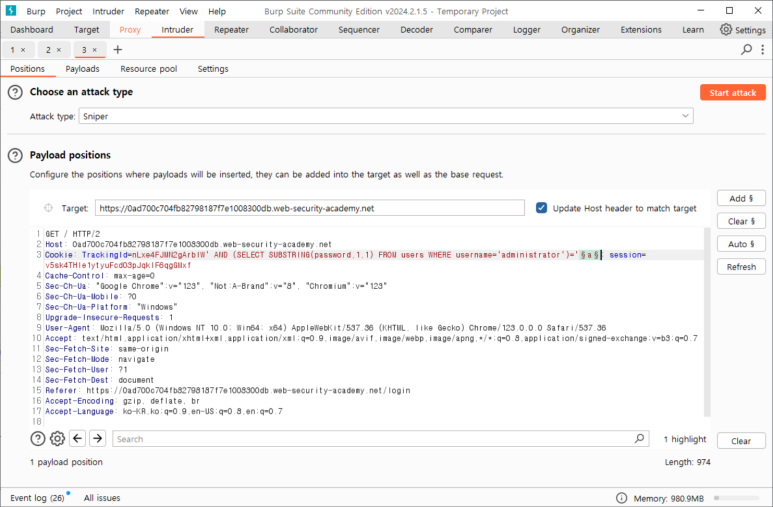Click the Length: 974 label
Viewport: 773px width, 507px height.
click(687, 462)
